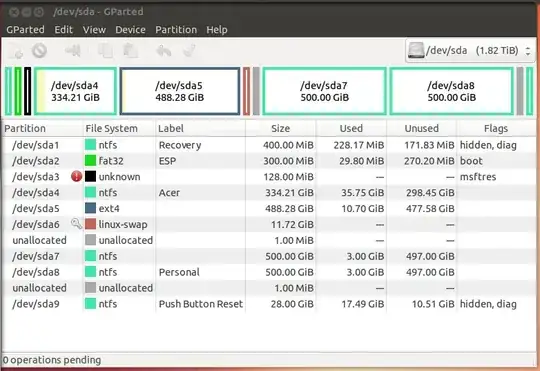Click the linux-swap file system text
540x371 pixels.
click(123, 224)
